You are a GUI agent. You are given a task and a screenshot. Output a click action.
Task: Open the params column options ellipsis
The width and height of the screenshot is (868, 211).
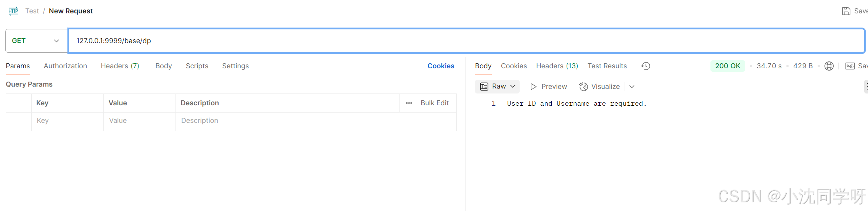(409, 103)
